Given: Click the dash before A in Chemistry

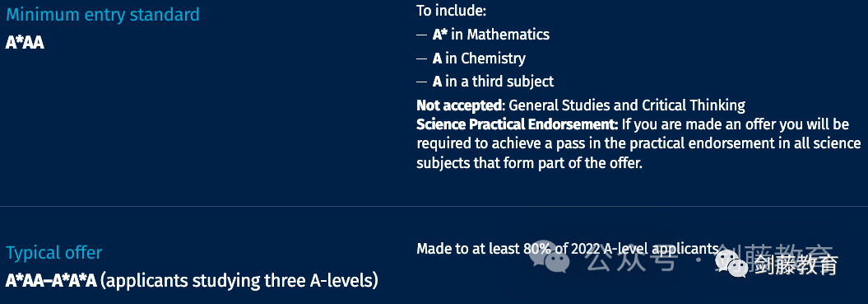Looking at the screenshot, I should coord(421,58).
